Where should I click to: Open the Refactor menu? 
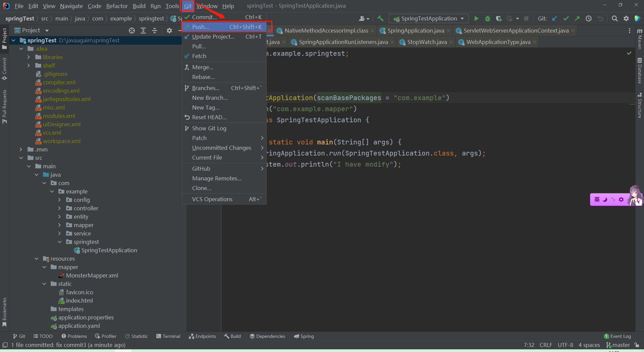(117, 6)
